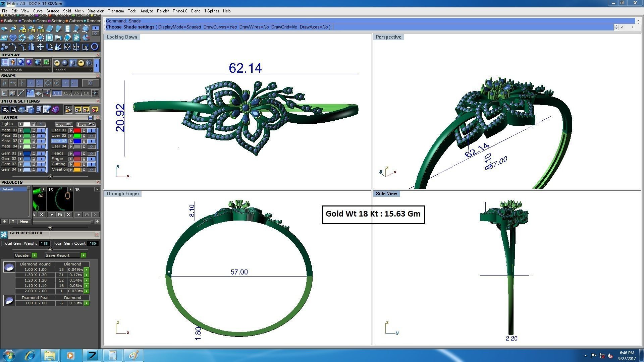Expand the Gem 01 layer arrow

click(21, 154)
